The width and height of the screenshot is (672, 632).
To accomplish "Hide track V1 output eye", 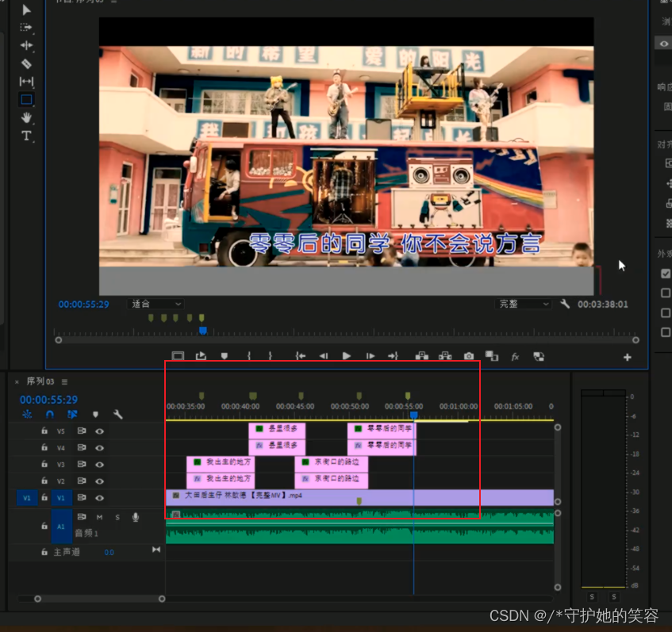I will tap(99, 498).
